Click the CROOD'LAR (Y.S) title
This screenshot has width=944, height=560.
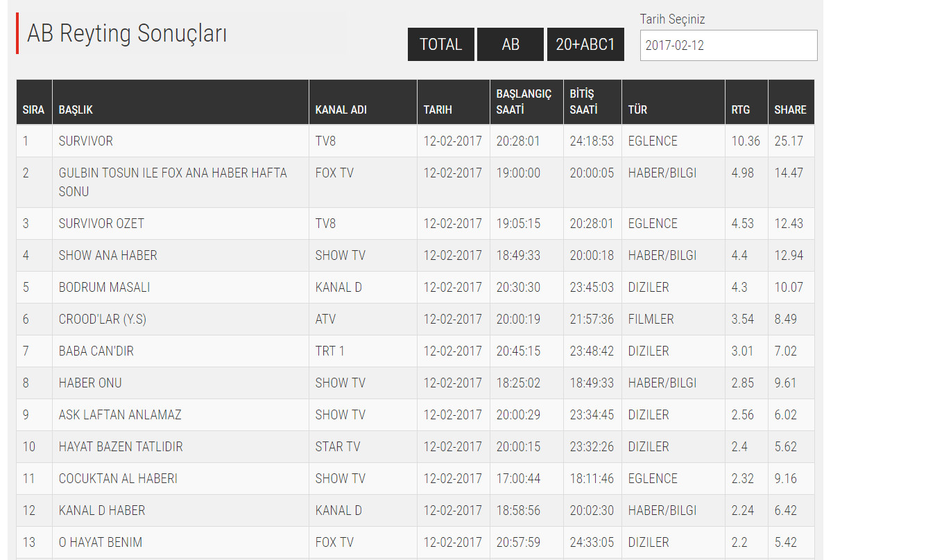[102, 320]
